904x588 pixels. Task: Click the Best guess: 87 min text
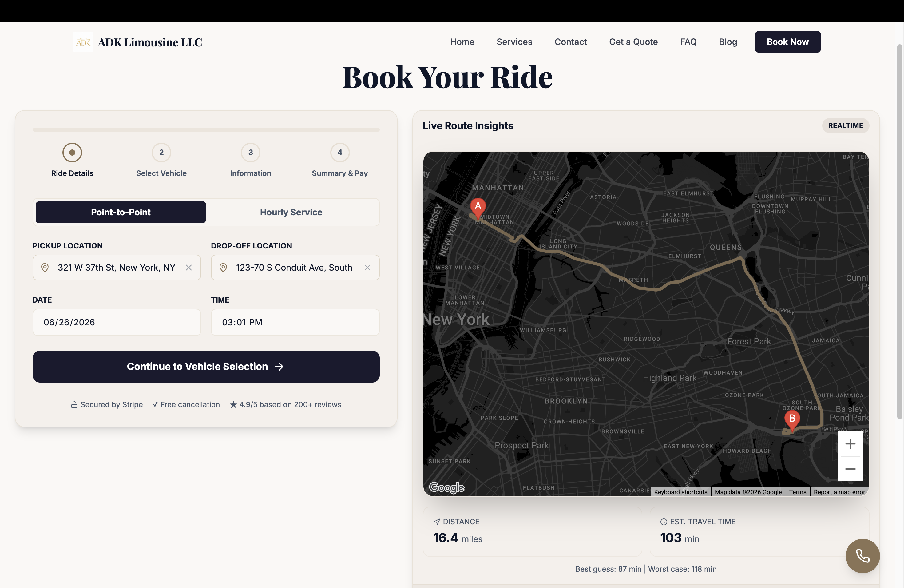coord(608,569)
